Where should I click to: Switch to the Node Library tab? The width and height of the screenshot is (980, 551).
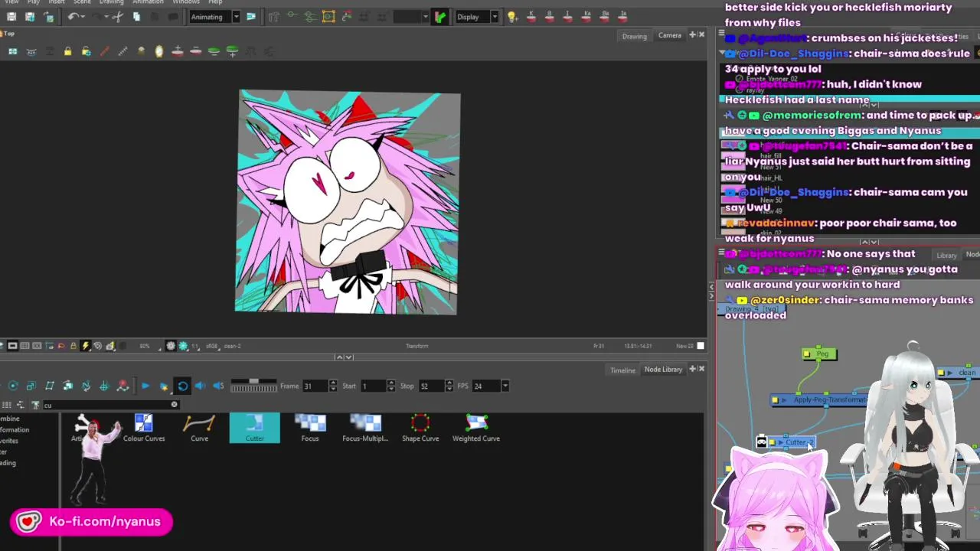663,370
